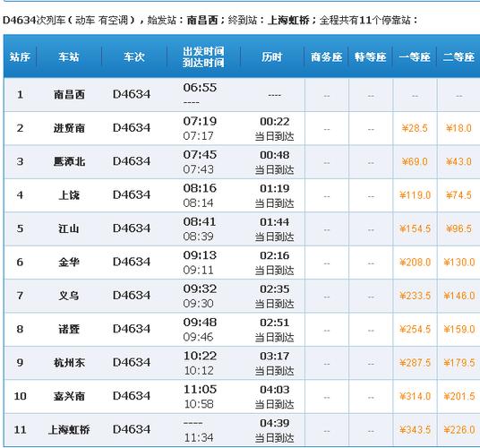Click train number D4634 in 上饶 row
Screen dimensions: 480x448
(x=132, y=194)
